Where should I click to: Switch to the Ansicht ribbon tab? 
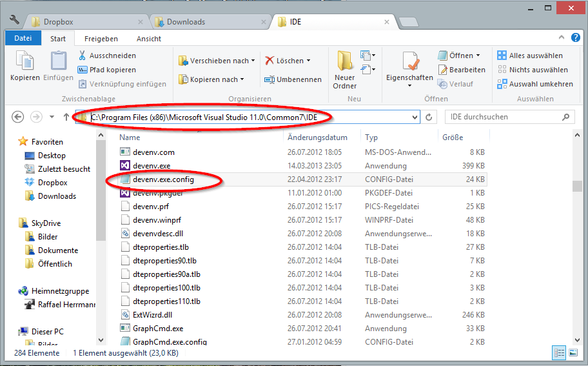point(149,39)
